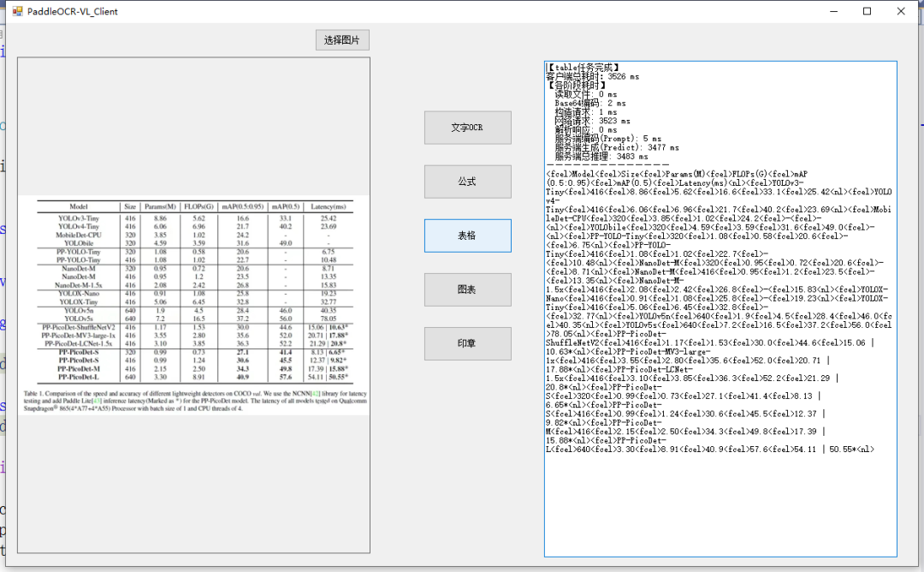Click the 选择图片 button

point(342,40)
